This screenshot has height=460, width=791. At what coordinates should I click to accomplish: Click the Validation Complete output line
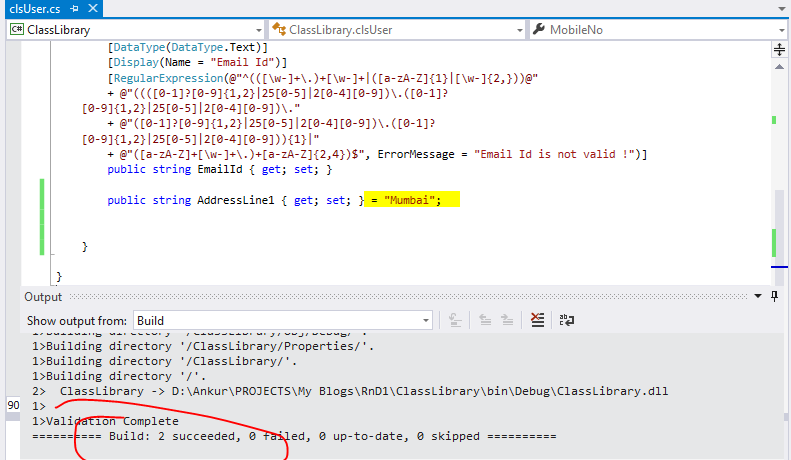105,421
